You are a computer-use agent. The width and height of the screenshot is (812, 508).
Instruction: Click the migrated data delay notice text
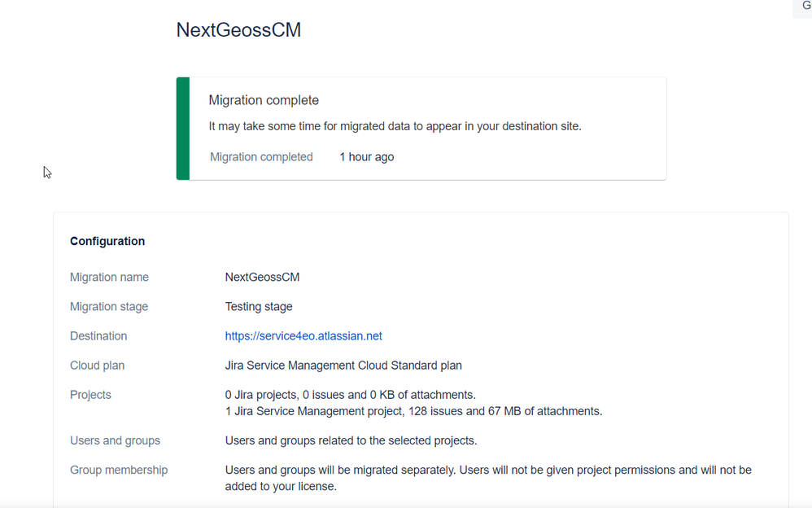pos(395,126)
